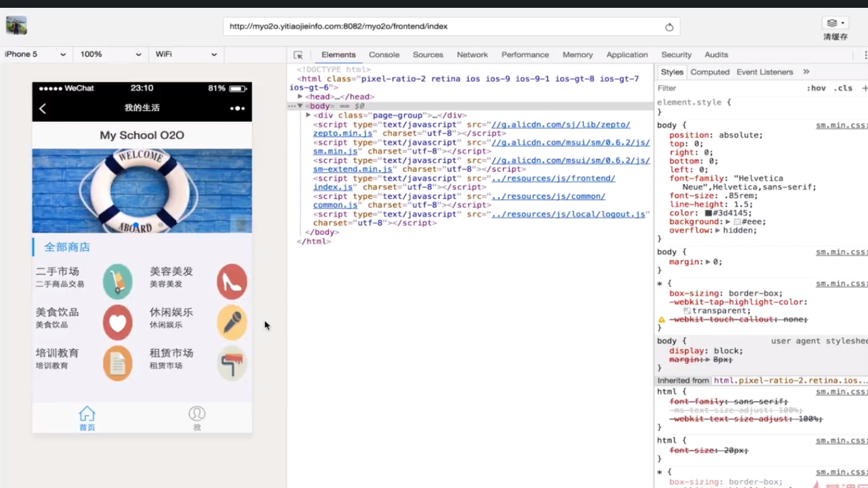868x488 pixels.
Task: Open the iPhone 5 device dropdown
Action: (36, 55)
